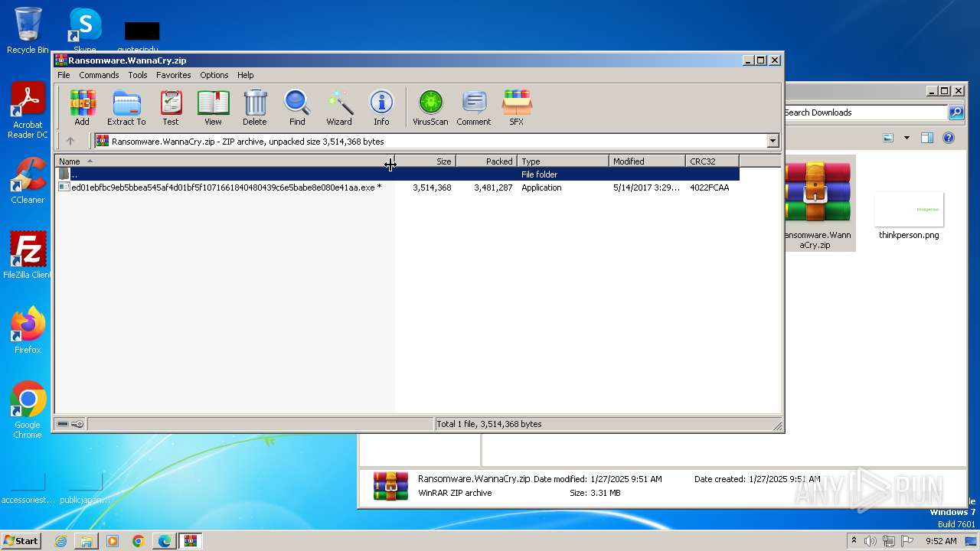Click the Extract To toolbar icon
Viewport: 980px width, 551px height.
pos(126,107)
